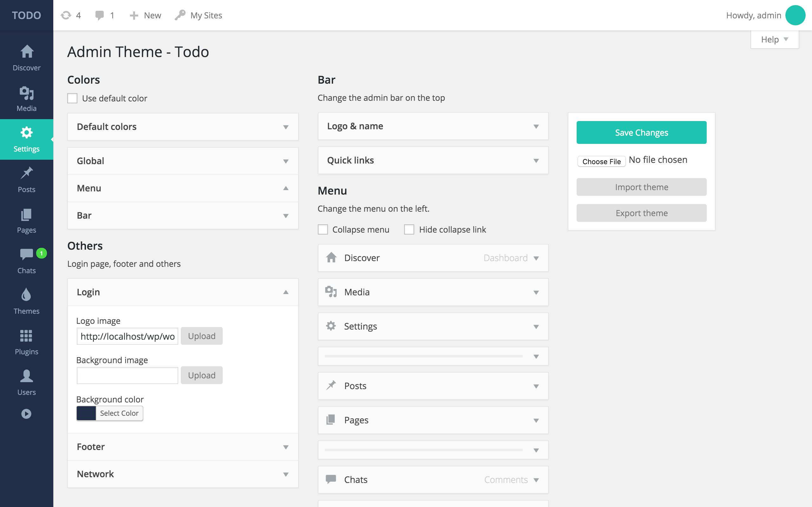The image size is (812, 507).
Task: Toggle the Collapse menu checkbox
Action: [x=323, y=229]
